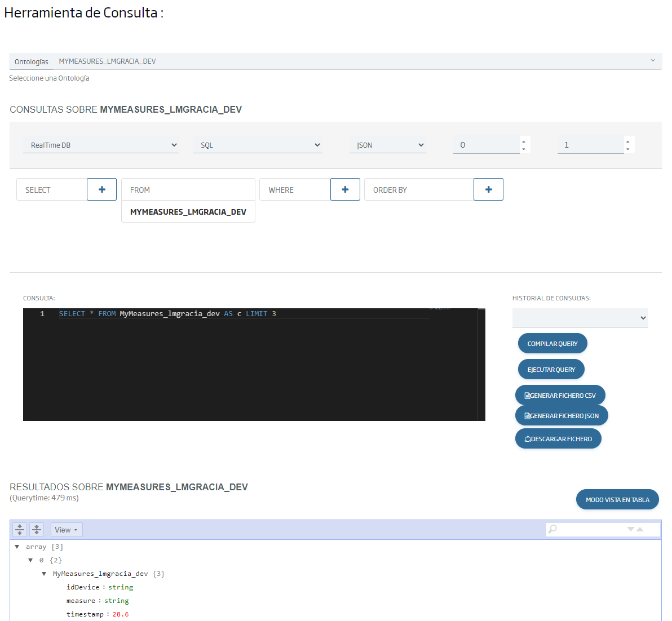Open the RealTime DB source dropdown
The width and height of the screenshot is (672, 621).
tap(101, 145)
